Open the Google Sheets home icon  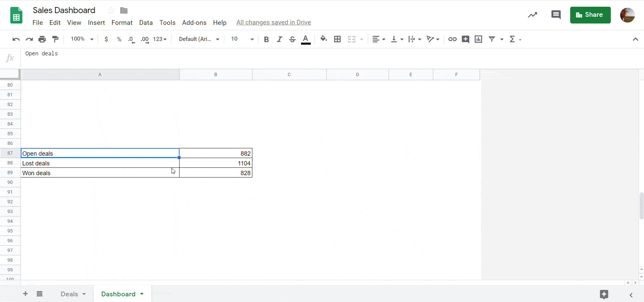click(x=16, y=15)
